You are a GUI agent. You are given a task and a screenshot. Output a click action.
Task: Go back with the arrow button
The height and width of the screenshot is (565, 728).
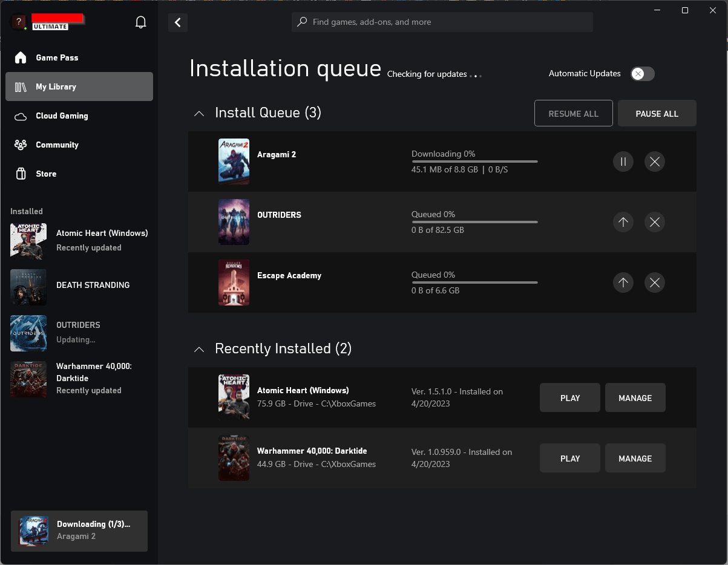coord(178,22)
